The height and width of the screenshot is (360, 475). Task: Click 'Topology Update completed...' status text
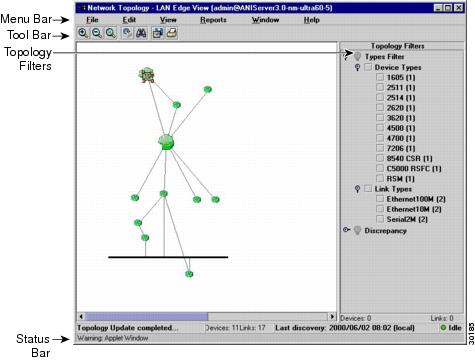pyautogui.click(x=128, y=328)
